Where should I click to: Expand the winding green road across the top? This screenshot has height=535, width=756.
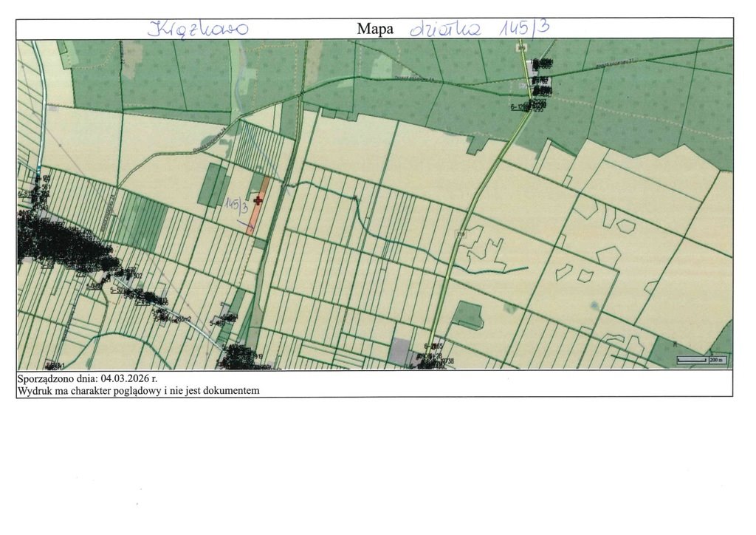point(369,78)
